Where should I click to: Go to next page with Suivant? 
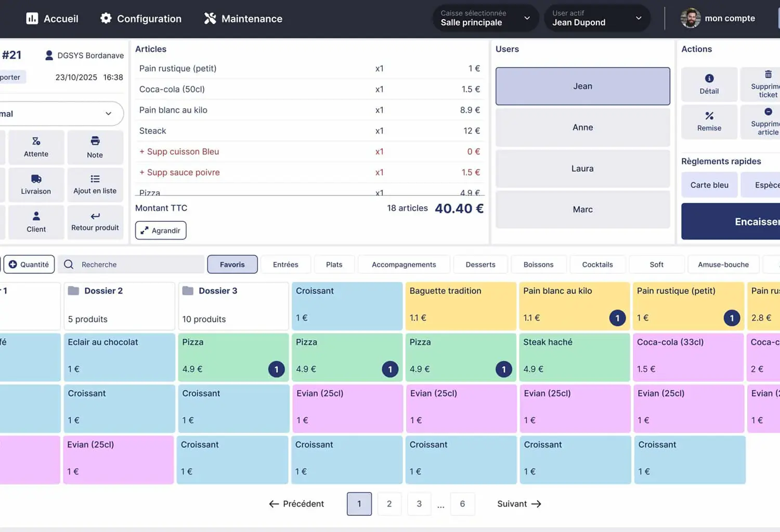click(x=518, y=504)
